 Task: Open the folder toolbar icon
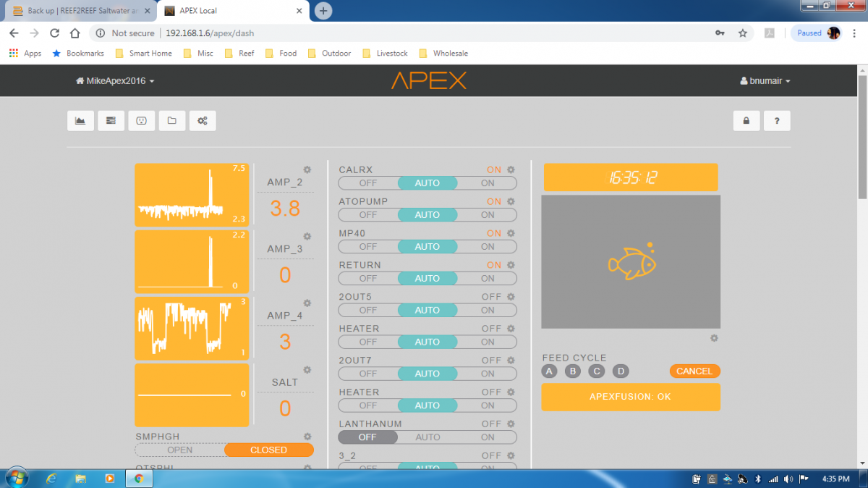pos(172,121)
